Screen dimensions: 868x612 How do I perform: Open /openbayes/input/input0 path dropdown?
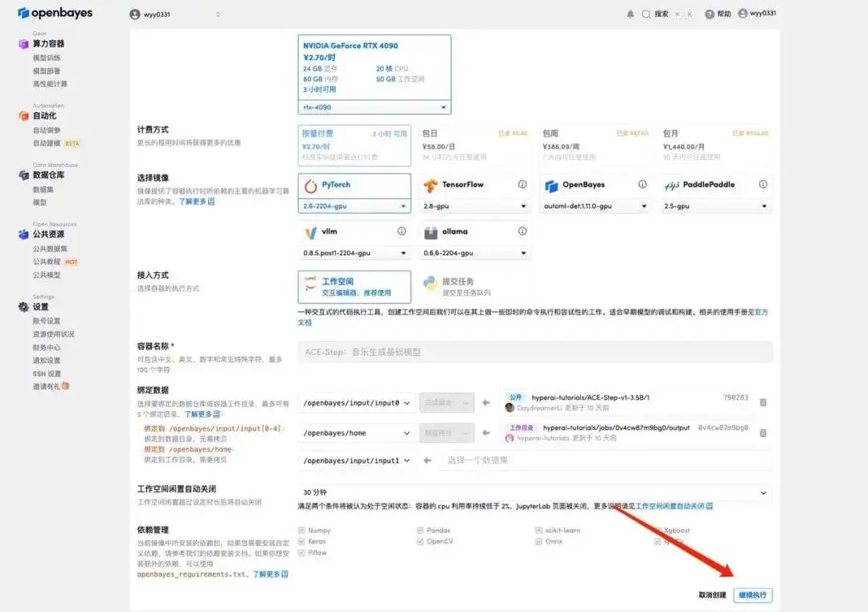click(357, 403)
